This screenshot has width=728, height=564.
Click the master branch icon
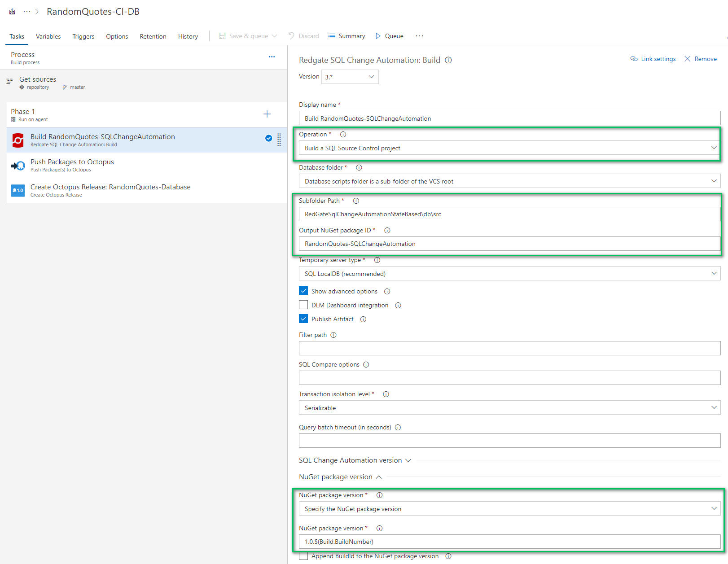coord(64,87)
